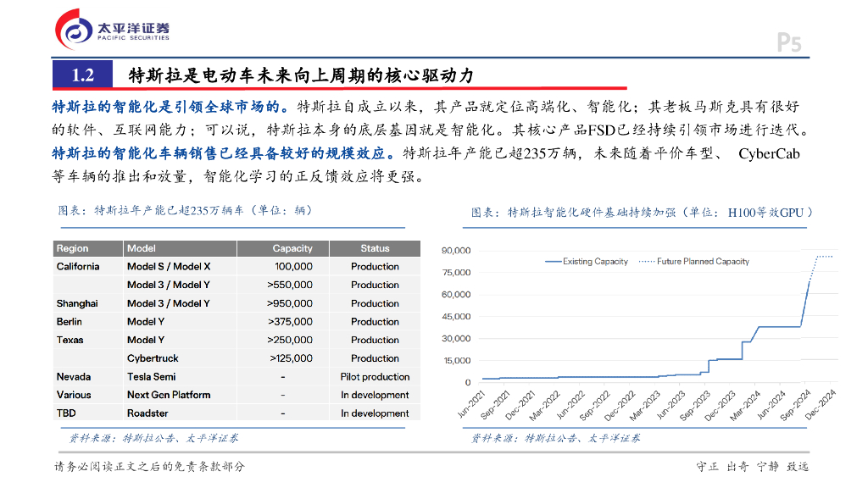Click the 90,000 y-axis label

click(x=456, y=251)
